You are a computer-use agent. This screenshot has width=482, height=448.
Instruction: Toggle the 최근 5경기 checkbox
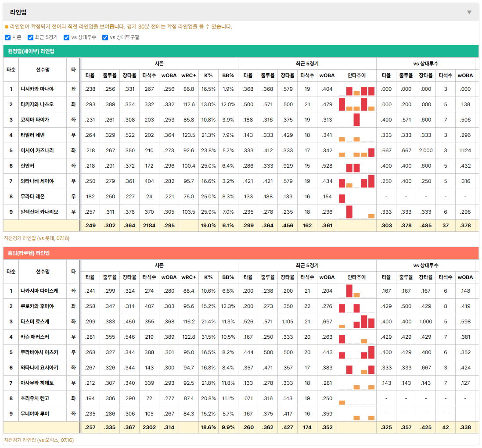30,37
